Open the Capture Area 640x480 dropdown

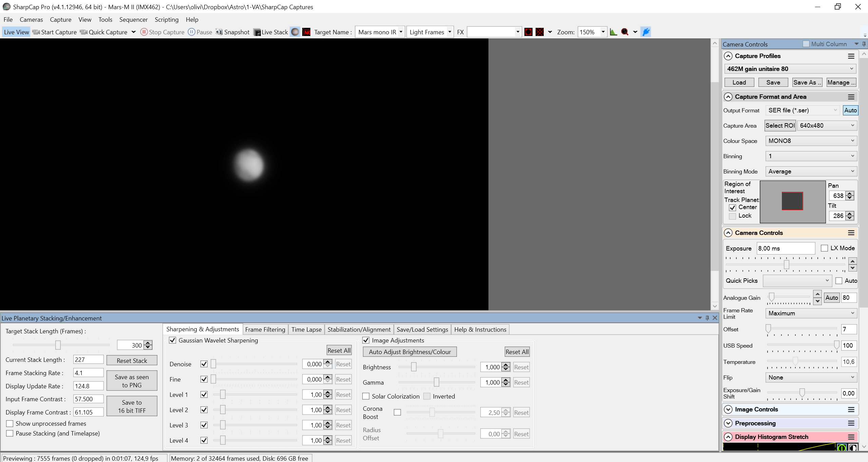tap(827, 126)
